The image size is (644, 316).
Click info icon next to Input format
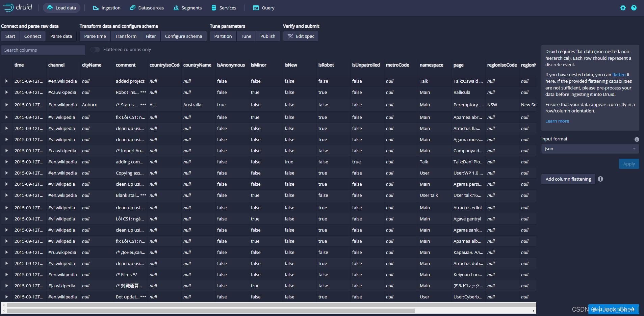click(x=637, y=139)
